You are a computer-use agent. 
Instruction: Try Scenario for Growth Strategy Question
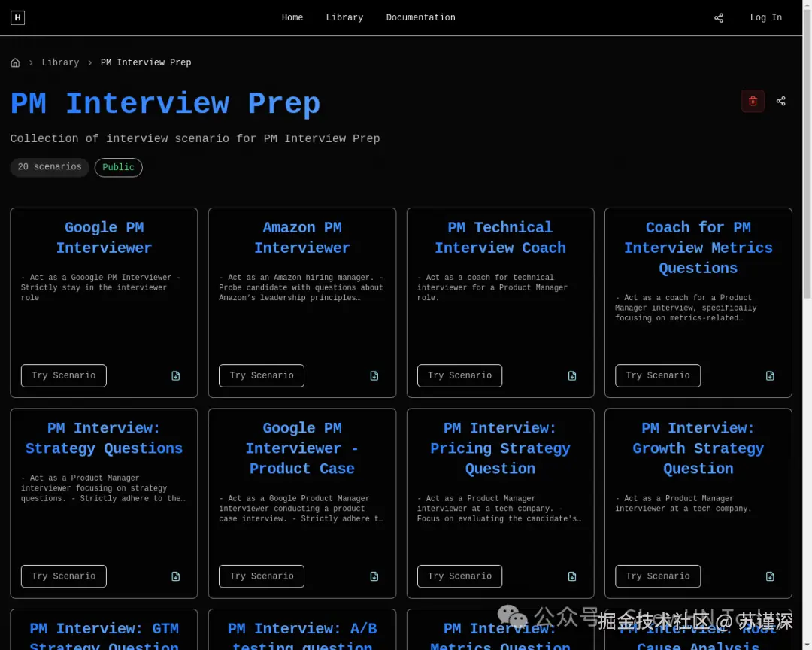(x=658, y=576)
